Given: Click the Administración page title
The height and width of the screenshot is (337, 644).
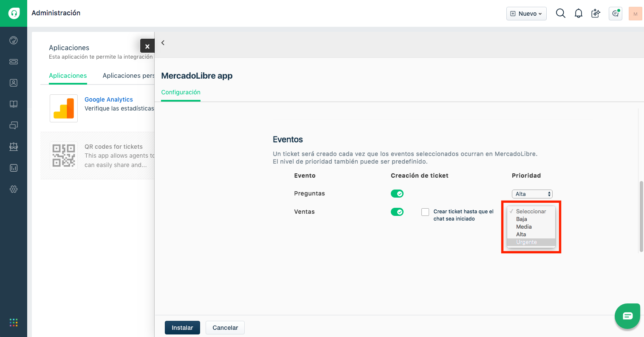Looking at the screenshot, I should coord(56,13).
